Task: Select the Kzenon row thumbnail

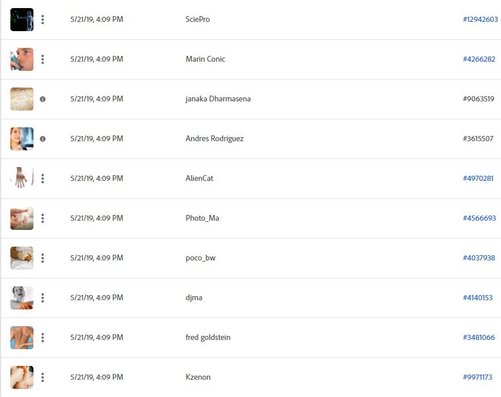Action: (x=22, y=377)
